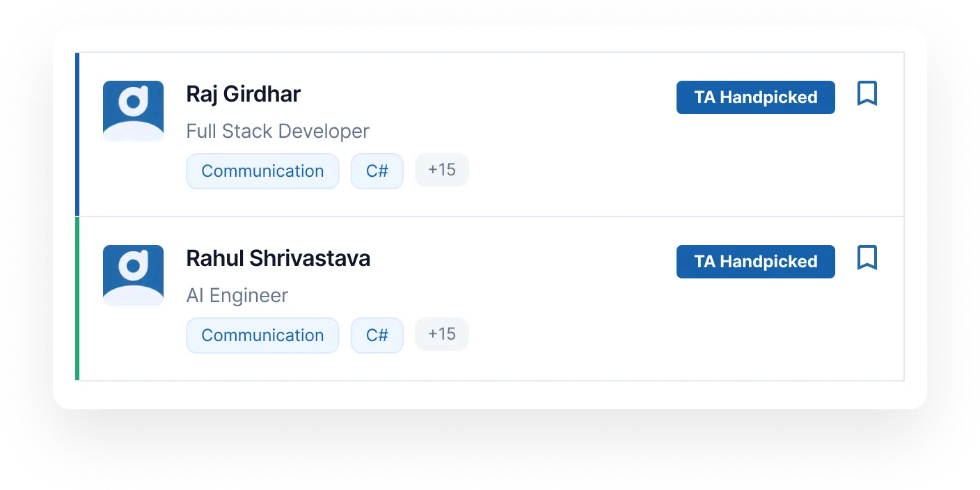The width and height of the screenshot is (980, 490).
Task: Click the TA Handpicked badge for Raj Girdhar
Action: tap(755, 97)
